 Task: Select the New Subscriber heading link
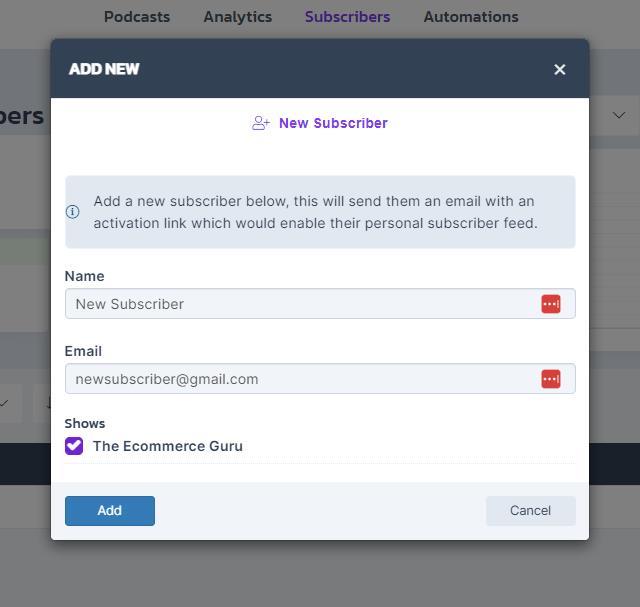coord(333,123)
